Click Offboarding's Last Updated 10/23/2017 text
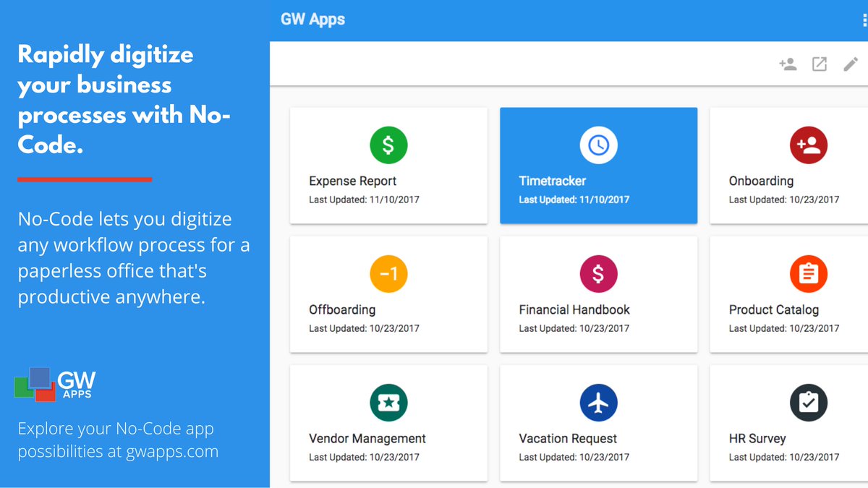868x488 pixels. tap(365, 328)
